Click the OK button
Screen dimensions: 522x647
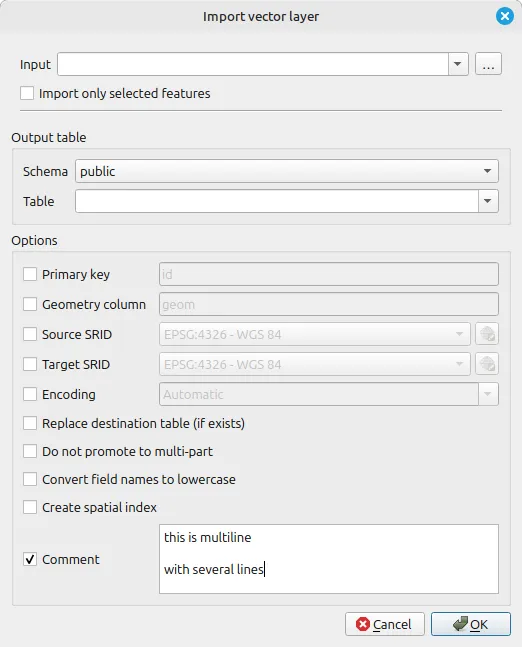[471, 624]
